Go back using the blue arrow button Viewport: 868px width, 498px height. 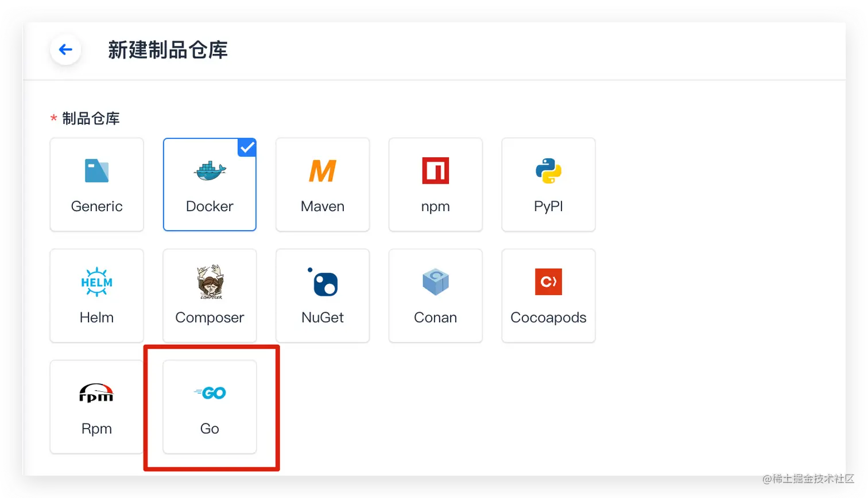tap(65, 49)
